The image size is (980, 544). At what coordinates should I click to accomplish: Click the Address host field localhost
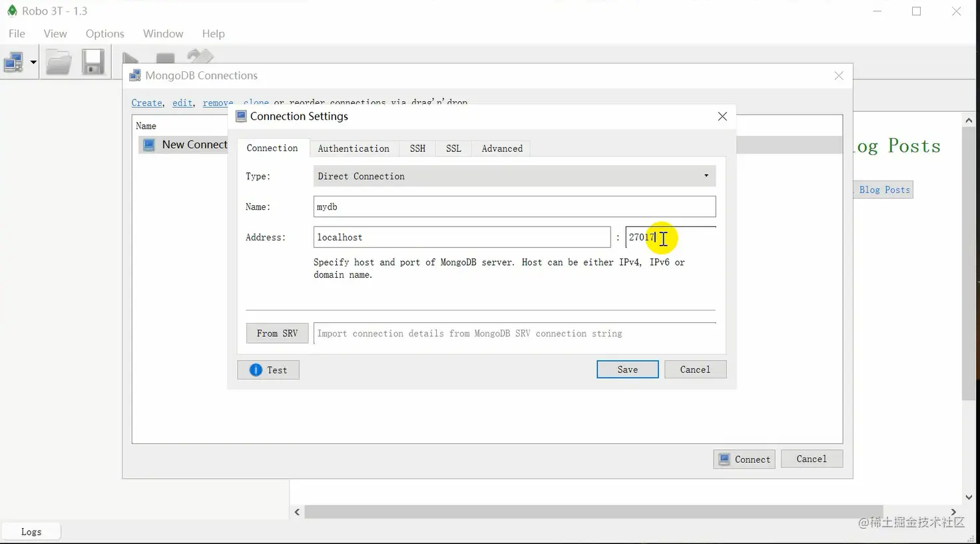pyautogui.click(x=462, y=237)
